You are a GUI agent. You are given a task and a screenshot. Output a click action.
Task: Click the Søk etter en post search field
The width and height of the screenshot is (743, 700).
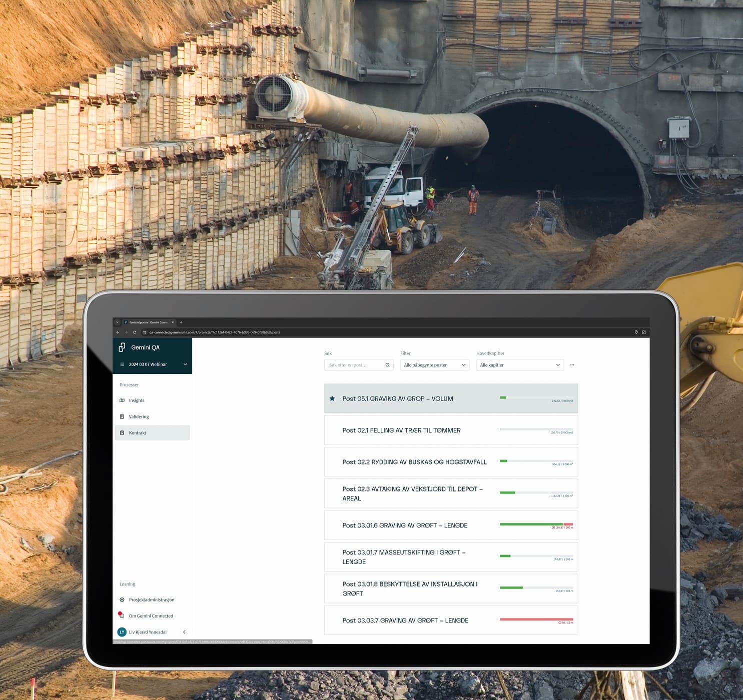354,365
